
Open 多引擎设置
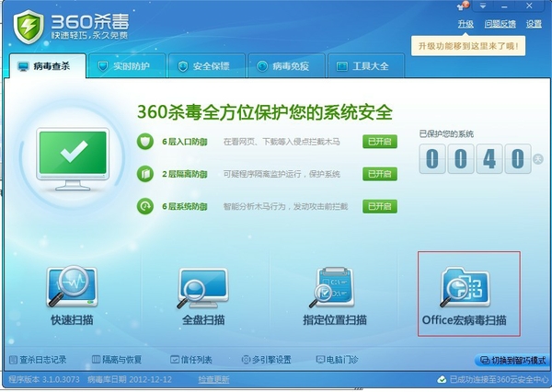tap(267, 360)
